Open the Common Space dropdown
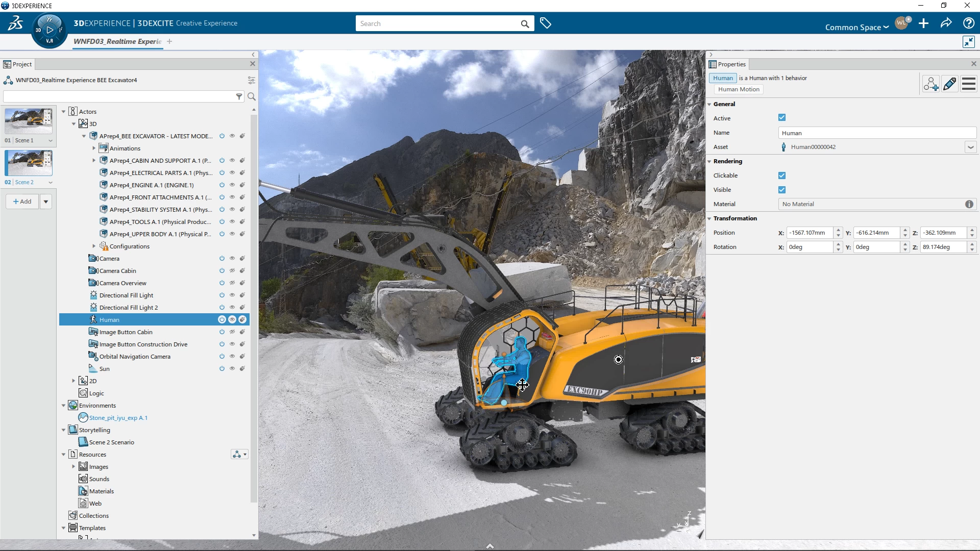 (x=856, y=27)
